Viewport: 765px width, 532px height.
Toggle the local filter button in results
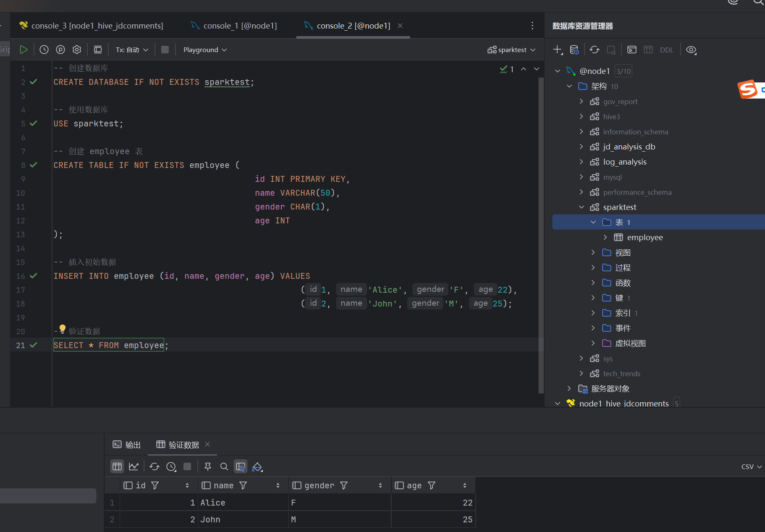(241, 466)
